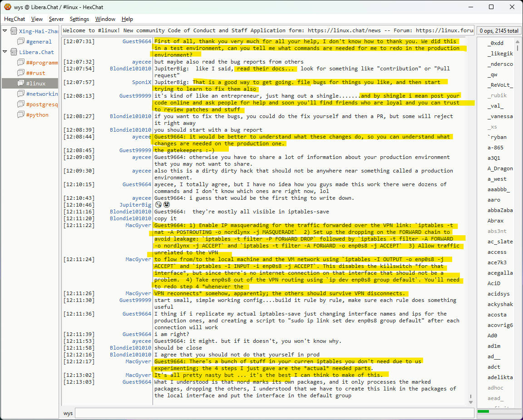
Task: Click the #python channel icon
Action: click(x=21, y=115)
